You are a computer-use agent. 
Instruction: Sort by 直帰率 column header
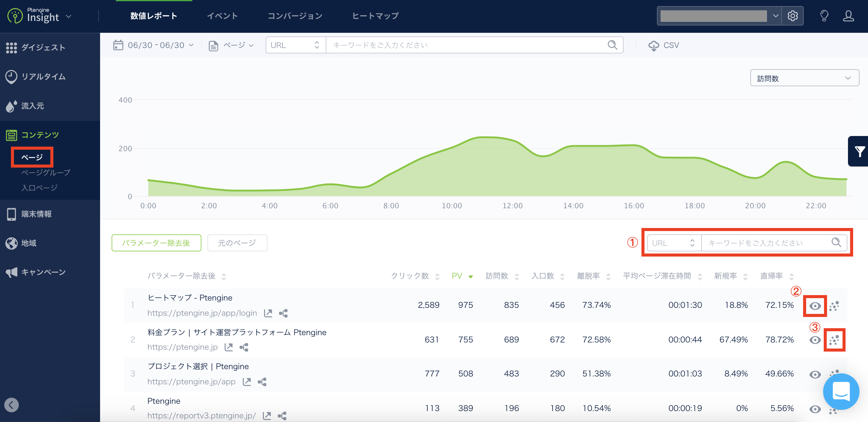(777, 276)
